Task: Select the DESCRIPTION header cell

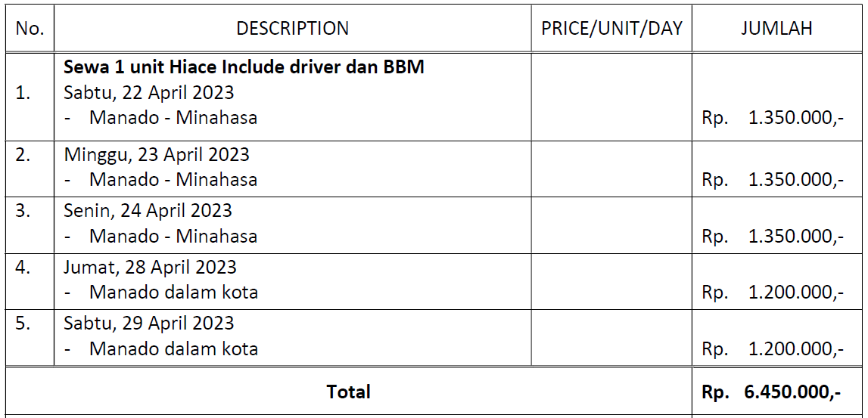Action: (292, 29)
